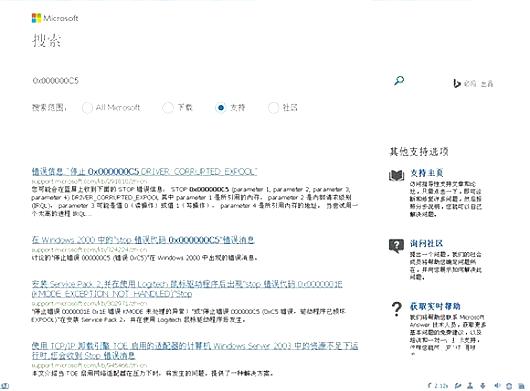Click the 搜索 page heading

(47, 40)
